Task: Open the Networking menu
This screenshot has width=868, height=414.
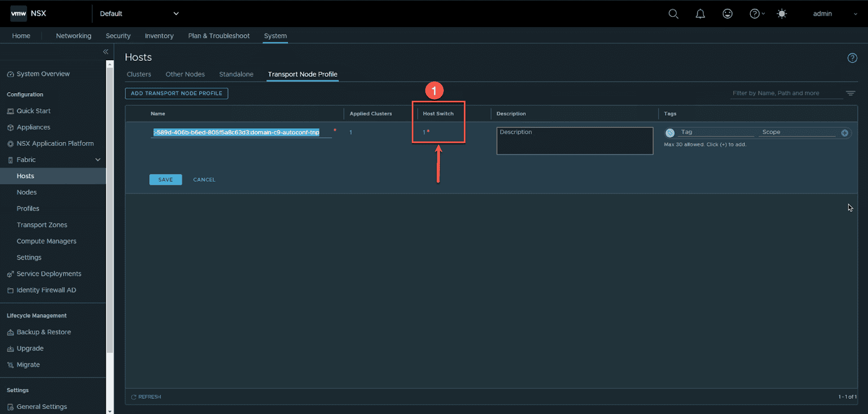Action: [73, 36]
